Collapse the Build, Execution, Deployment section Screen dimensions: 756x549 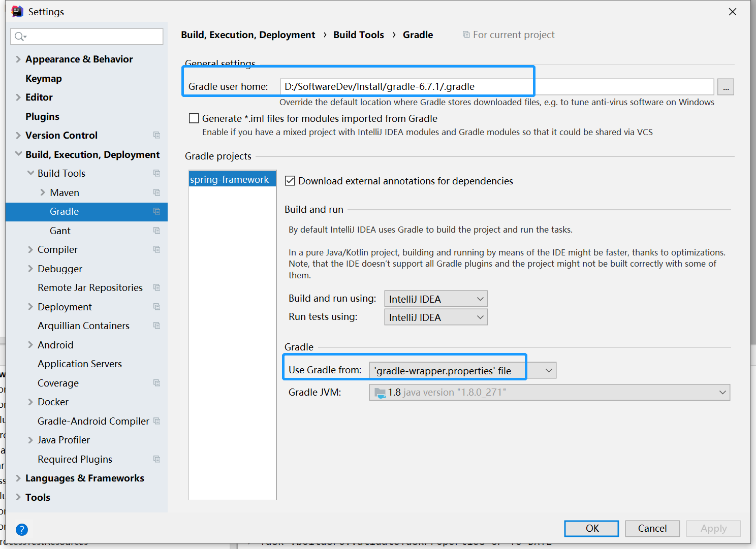[18, 154]
